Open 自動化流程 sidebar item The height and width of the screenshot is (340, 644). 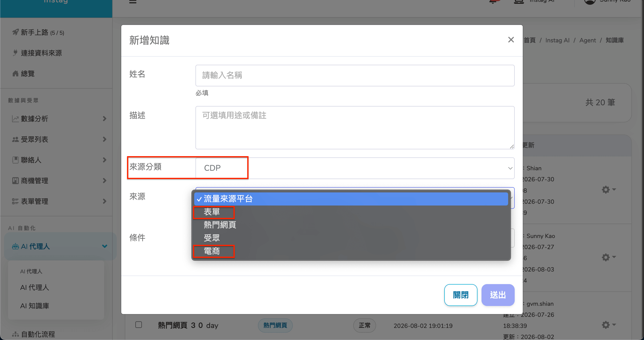[x=34, y=334]
